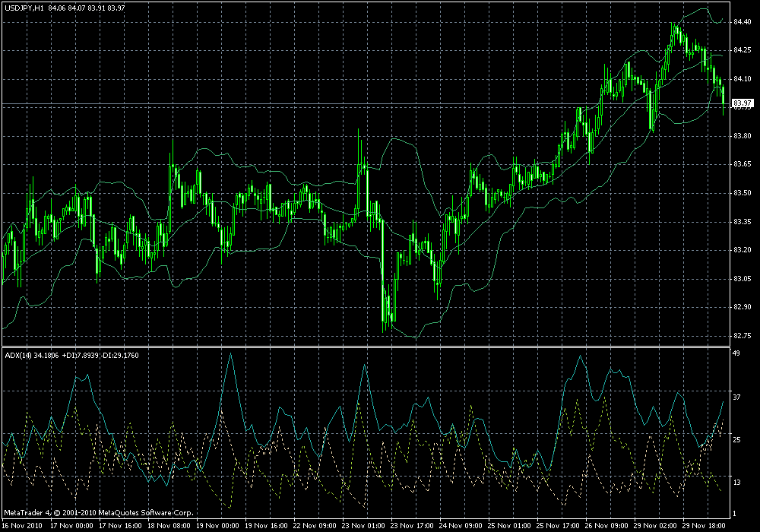Click the 83.80 price axis label

[x=743, y=136]
